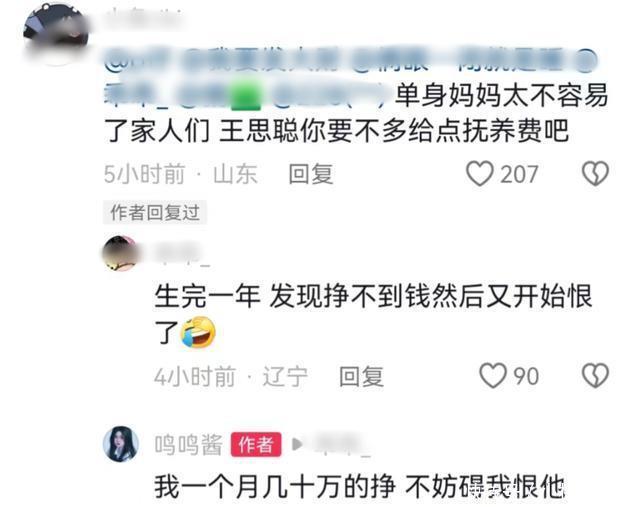
Task: Click the 作者回复过 tag
Action: [155, 212]
